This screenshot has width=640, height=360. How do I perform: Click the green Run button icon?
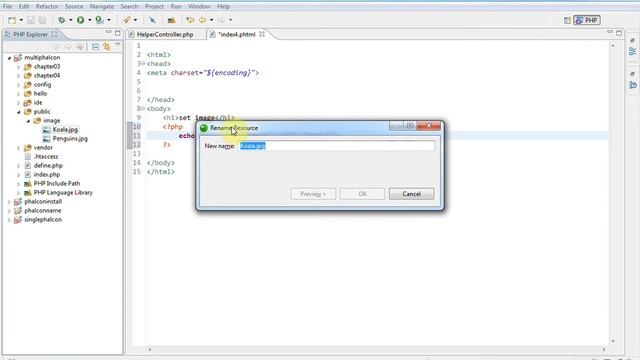click(x=81, y=20)
